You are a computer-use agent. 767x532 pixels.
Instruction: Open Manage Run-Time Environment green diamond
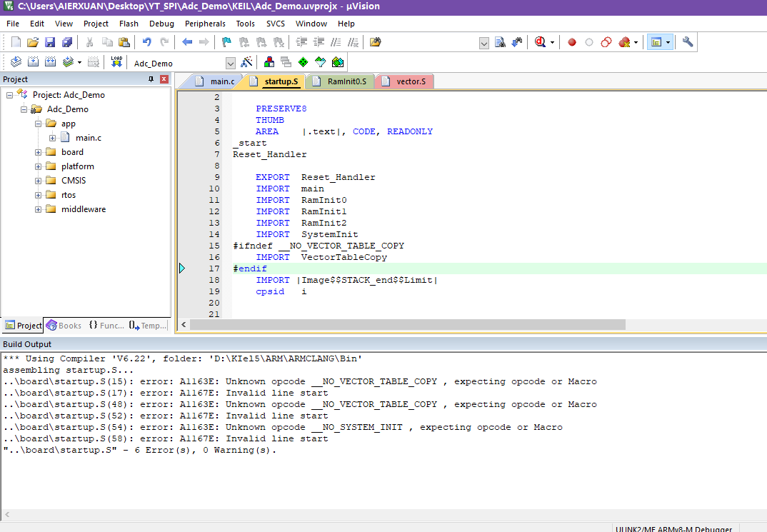[x=304, y=62]
